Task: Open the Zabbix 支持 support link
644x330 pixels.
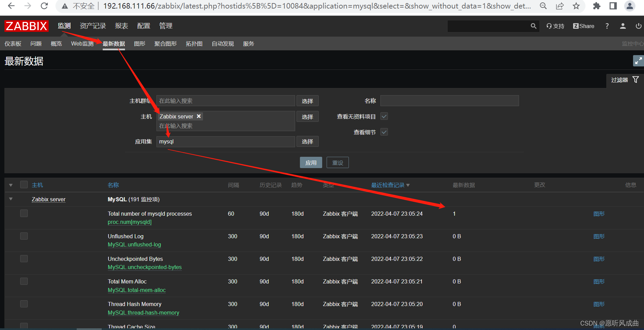Action: coord(555,26)
